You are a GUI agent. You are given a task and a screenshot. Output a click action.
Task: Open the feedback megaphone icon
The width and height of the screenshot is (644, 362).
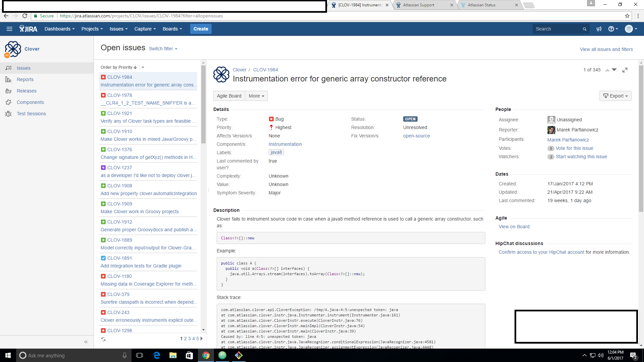(x=599, y=29)
